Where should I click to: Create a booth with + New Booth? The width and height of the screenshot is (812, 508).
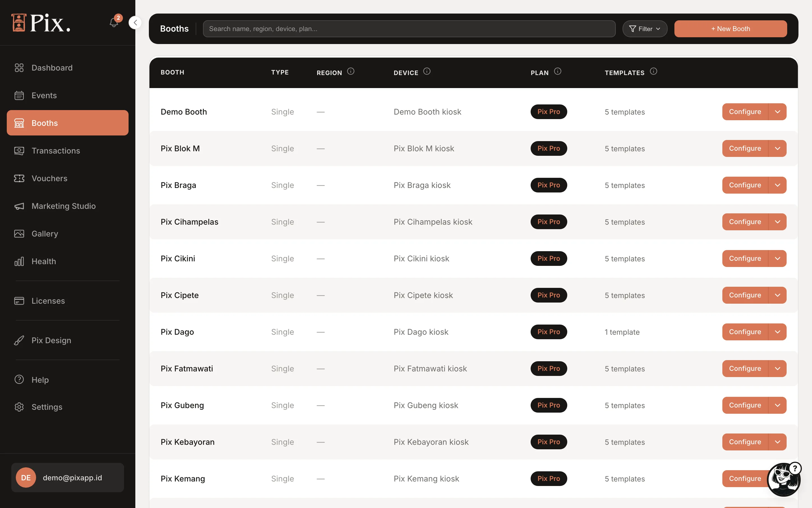click(731, 29)
